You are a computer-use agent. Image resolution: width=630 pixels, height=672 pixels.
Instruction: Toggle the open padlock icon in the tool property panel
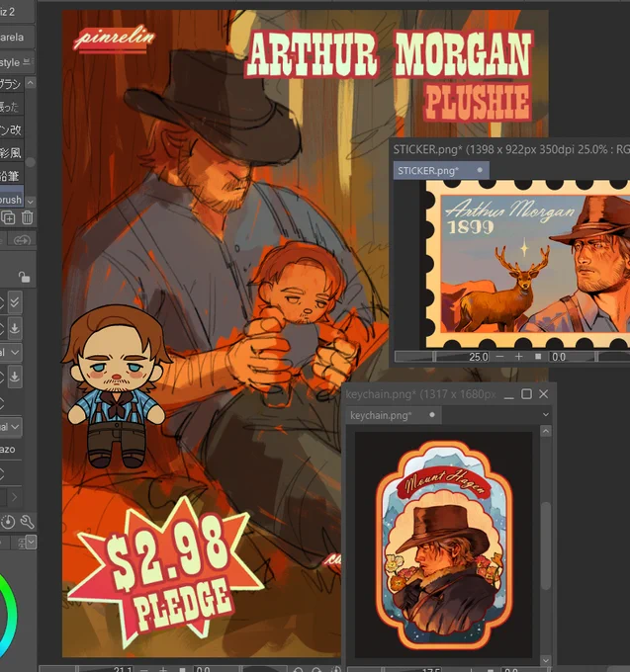coord(24,278)
